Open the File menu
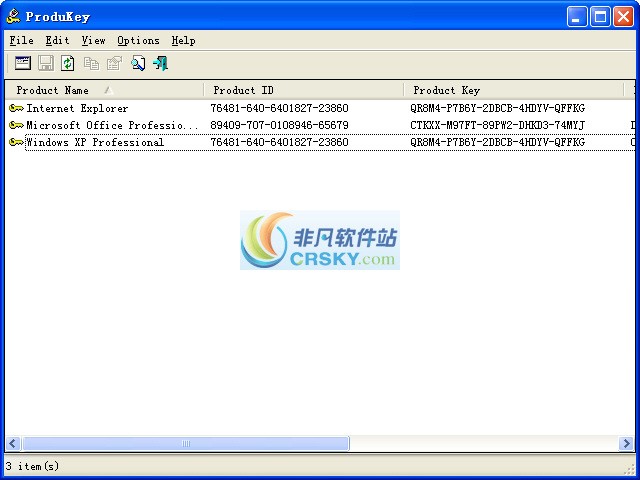 pyautogui.click(x=21, y=40)
